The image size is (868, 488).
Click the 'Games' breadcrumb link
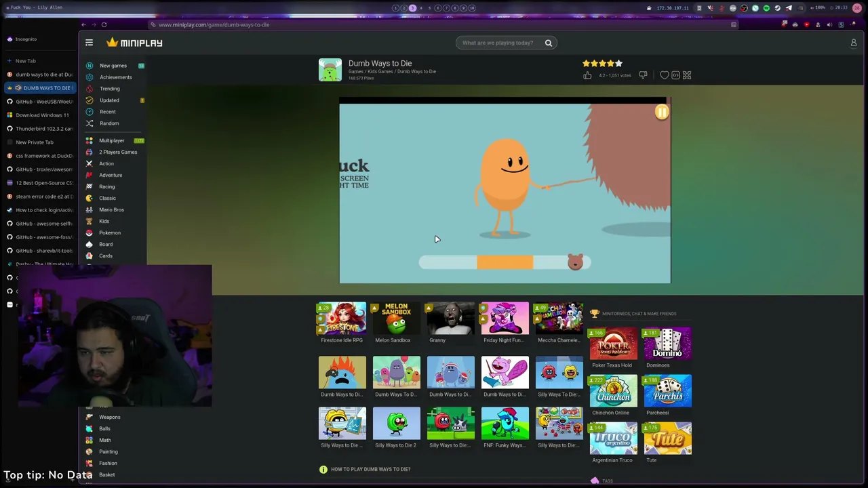(x=355, y=72)
